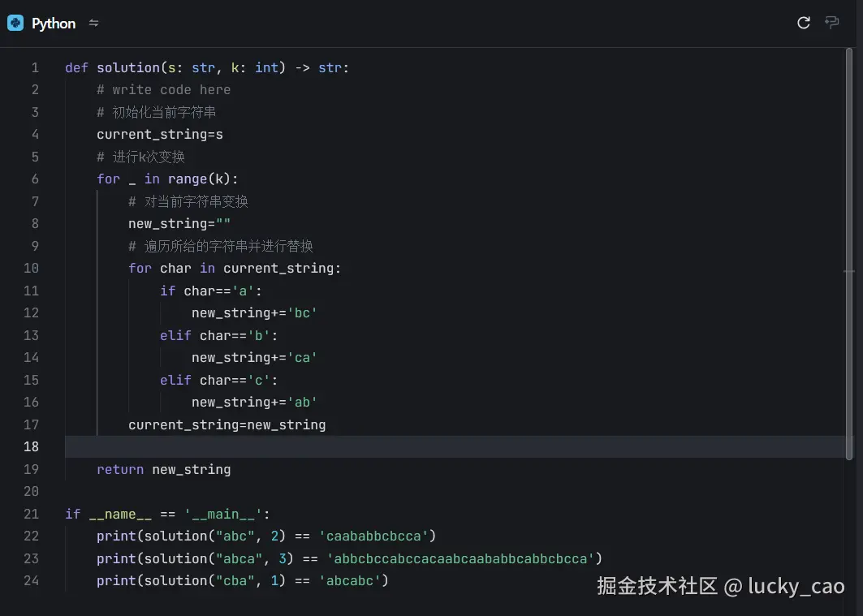Click the "new_string+='bc'" line
This screenshot has height=616, width=863.
pyautogui.click(x=254, y=313)
